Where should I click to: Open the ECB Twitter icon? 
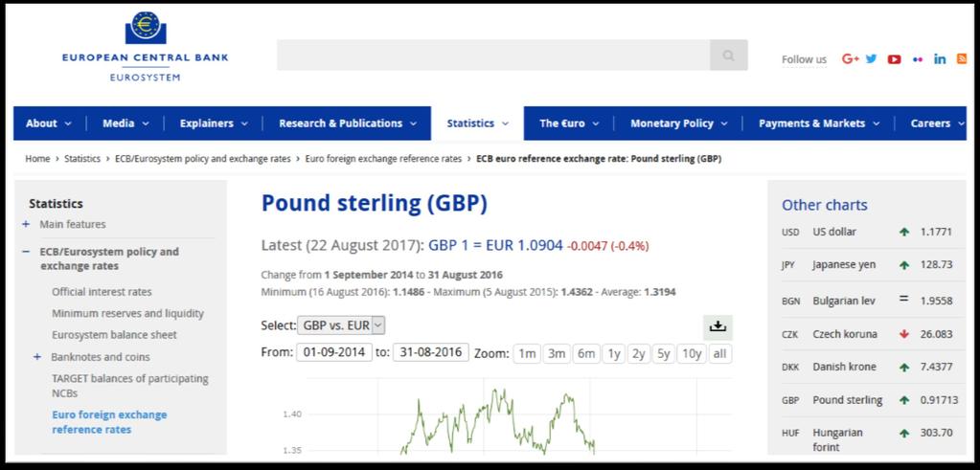(871, 58)
